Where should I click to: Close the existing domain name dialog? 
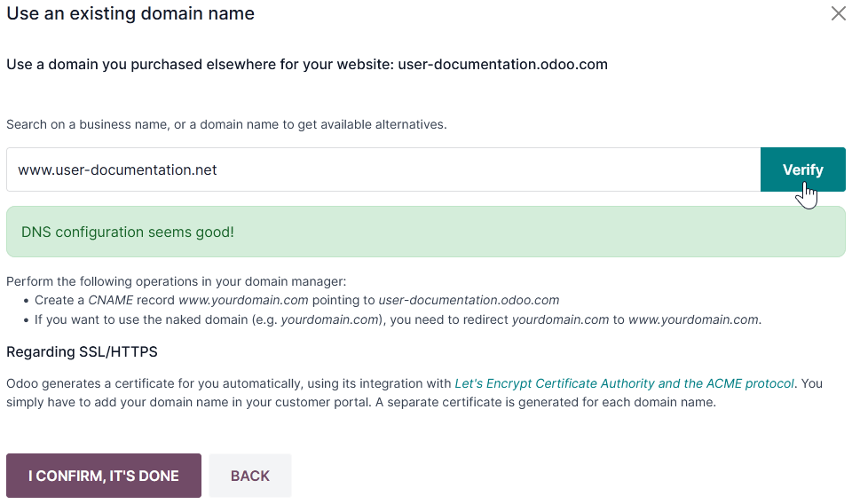pos(838,13)
